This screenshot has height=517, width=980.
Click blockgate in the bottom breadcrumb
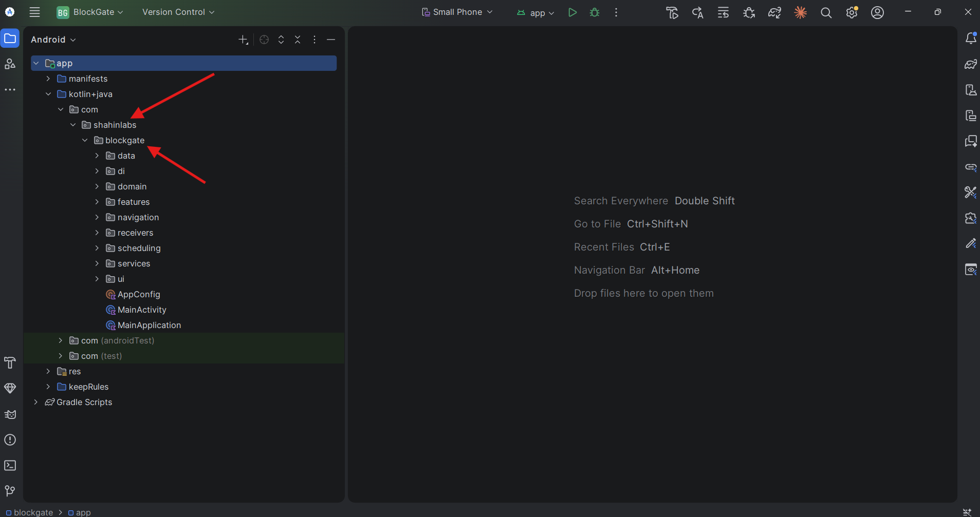(x=30, y=512)
